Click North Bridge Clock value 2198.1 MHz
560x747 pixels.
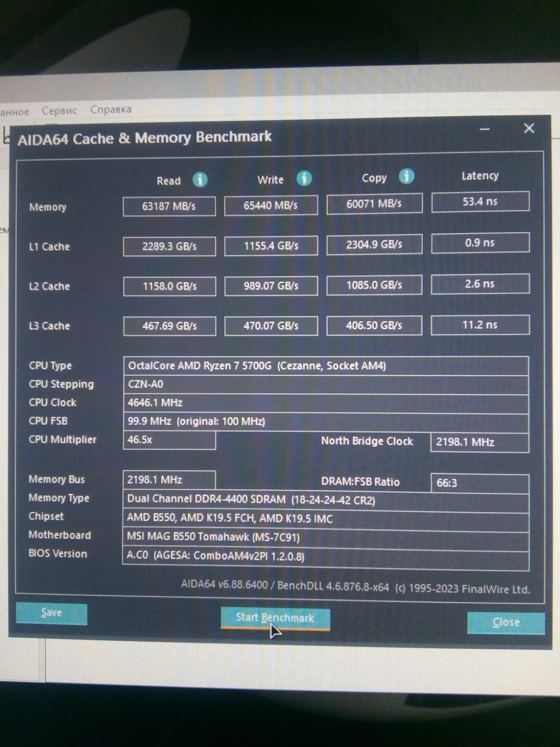pos(480,442)
